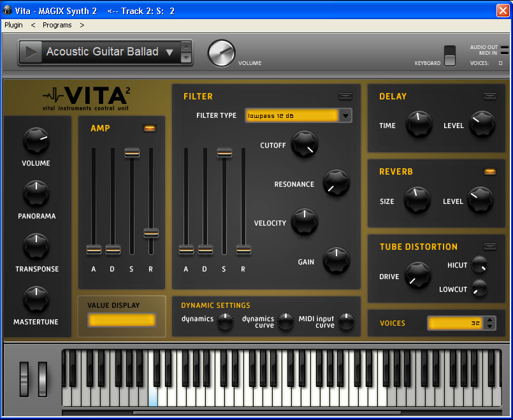Toggle the TUBE DISTORTION power LED
The height and width of the screenshot is (420, 513).
(x=490, y=247)
